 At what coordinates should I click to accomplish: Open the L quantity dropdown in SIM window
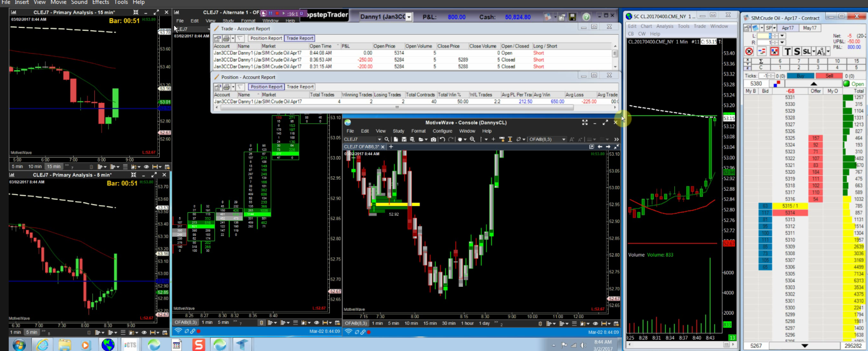point(782,36)
